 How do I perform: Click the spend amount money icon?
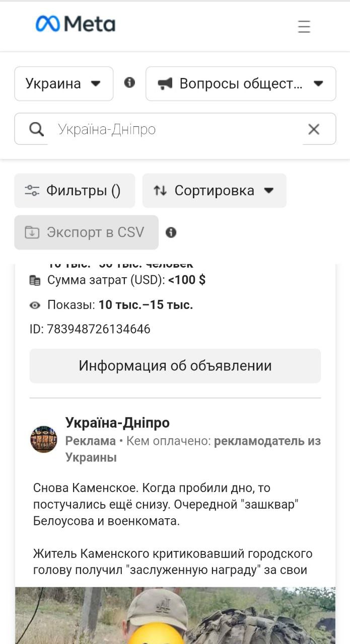coord(35,281)
